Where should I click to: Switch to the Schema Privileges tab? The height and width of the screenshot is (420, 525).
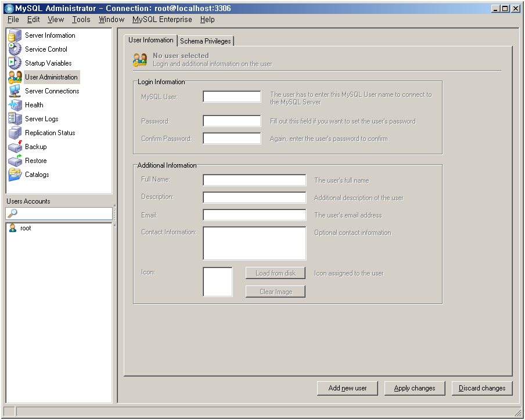pyautogui.click(x=205, y=41)
